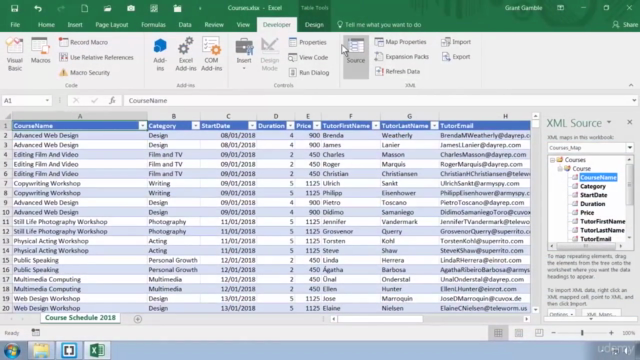Open the TutorFirstName filter dropdown
640x360 pixels.
(376, 126)
